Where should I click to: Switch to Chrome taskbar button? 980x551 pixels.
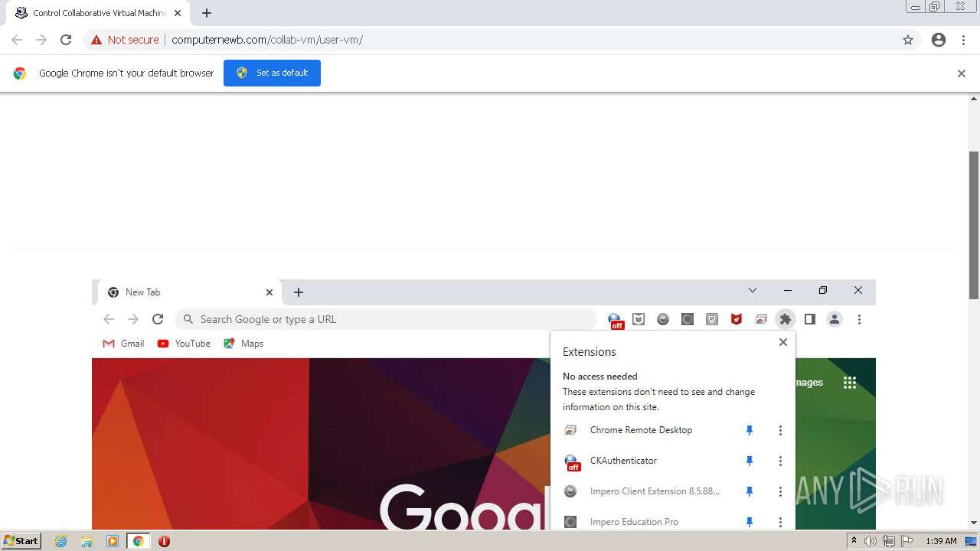tap(139, 541)
